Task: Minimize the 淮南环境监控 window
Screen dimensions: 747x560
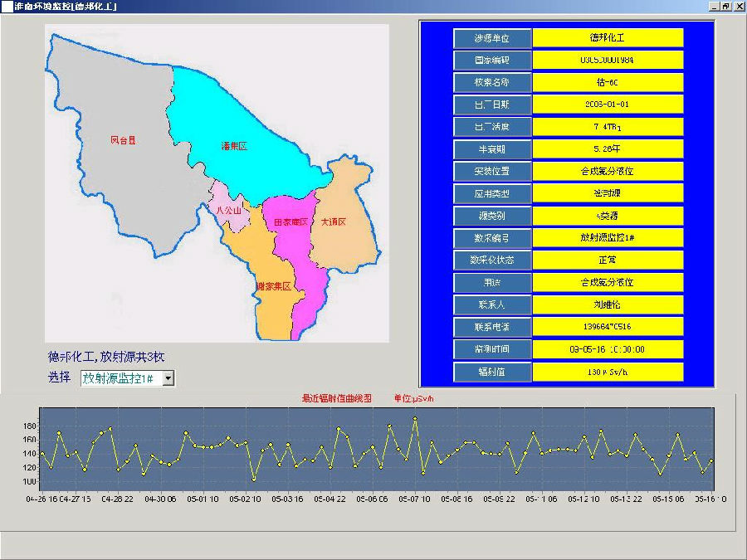Action: [714, 6]
